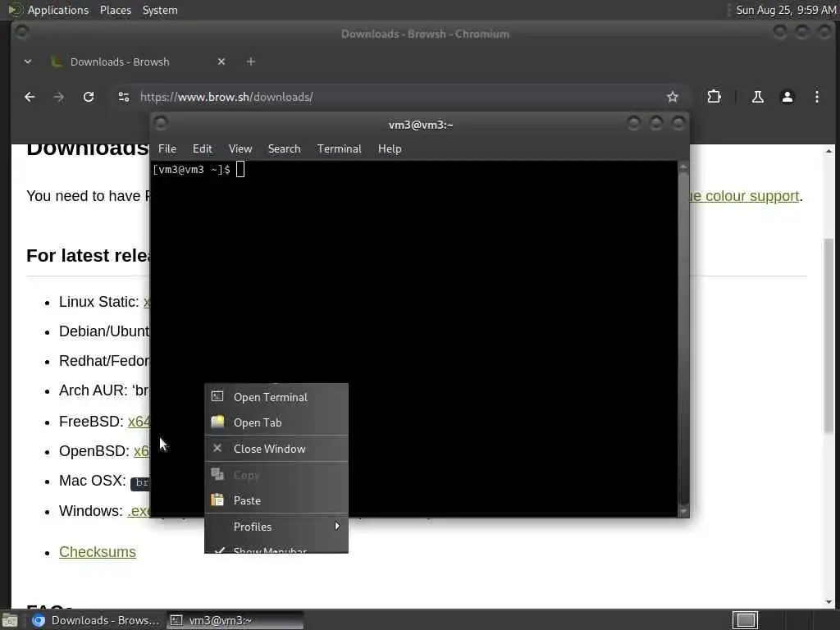The height and width of the screenshot is (630, 840).
Task: Switch to vm3@vm3:~ taskbar item
Action: (235, 620)
